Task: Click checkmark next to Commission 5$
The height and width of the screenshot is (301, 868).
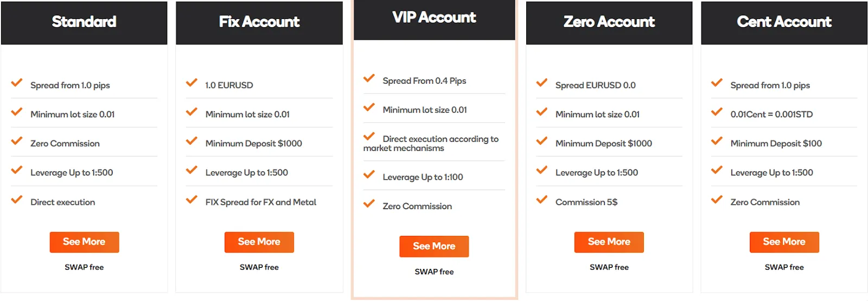Action: pos(541,200)
